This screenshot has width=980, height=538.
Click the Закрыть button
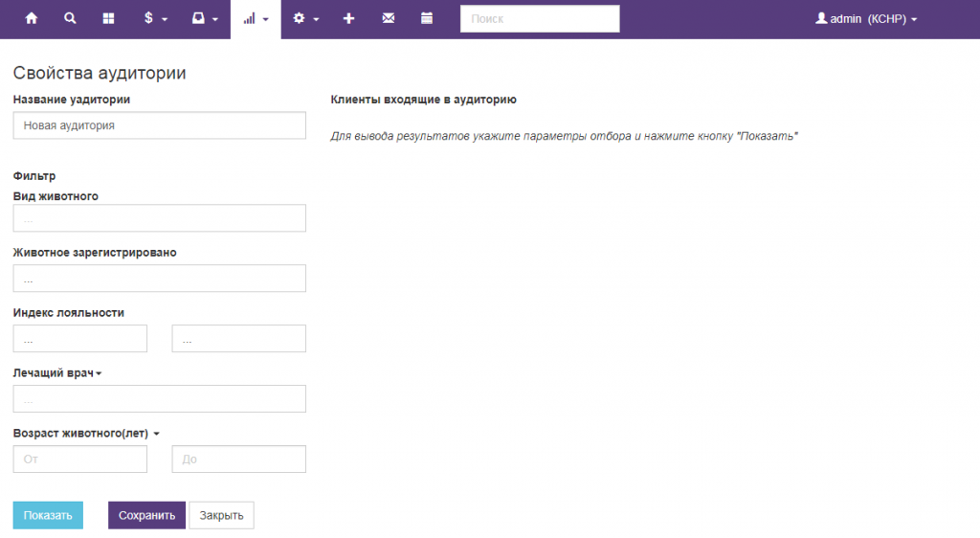[x=221, y=516]
